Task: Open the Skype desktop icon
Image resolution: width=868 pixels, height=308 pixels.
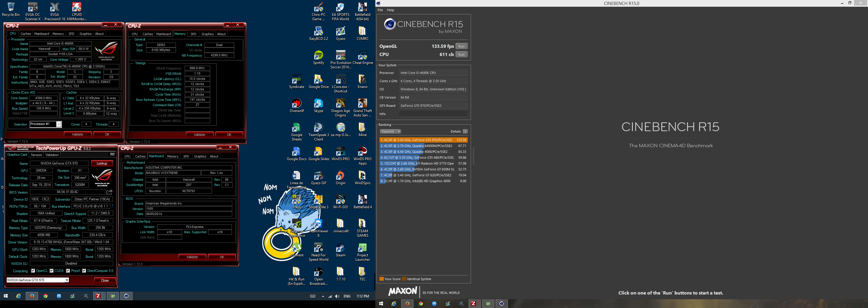Action: click(318, 106)
